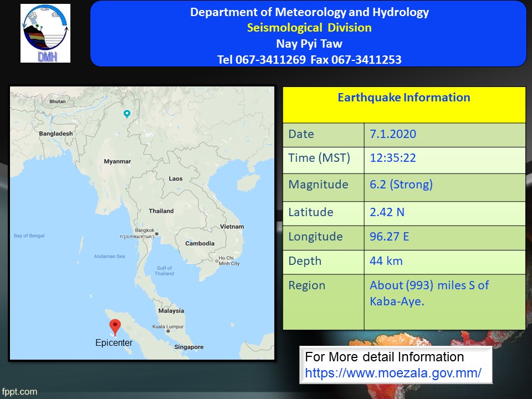This screenshot has width=532, height=399.
Task: Click the Date value 7.1.2020
Action: (x=393, y=134)
